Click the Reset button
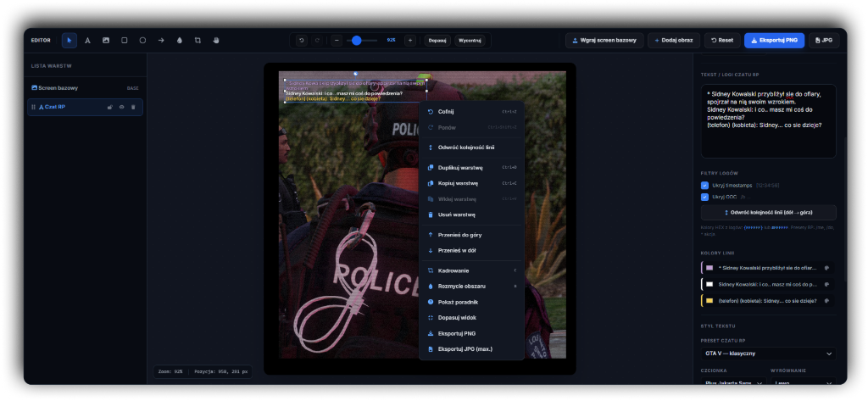This screenshot has width=868, height=401. pyautogui.click(x=722, y=41)
